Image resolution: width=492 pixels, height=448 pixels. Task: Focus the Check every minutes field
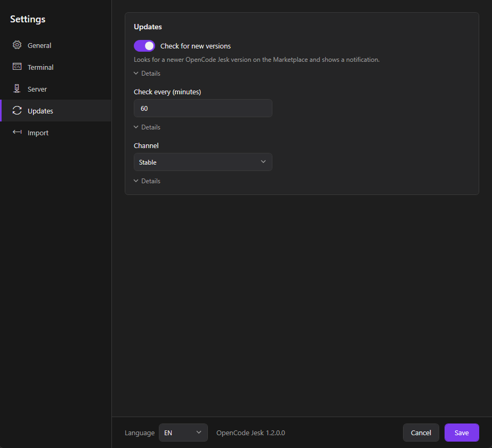203,108
